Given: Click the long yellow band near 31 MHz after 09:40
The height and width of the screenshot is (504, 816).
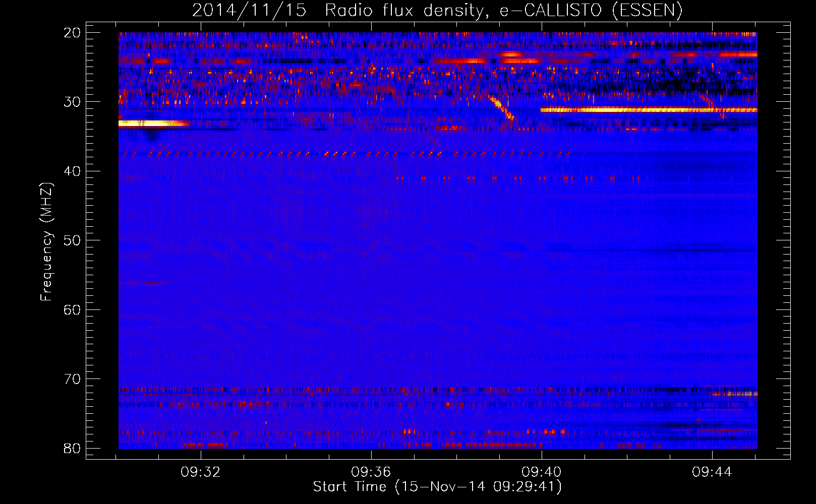Looking at the screenshot, I should [x=649, y=109].
